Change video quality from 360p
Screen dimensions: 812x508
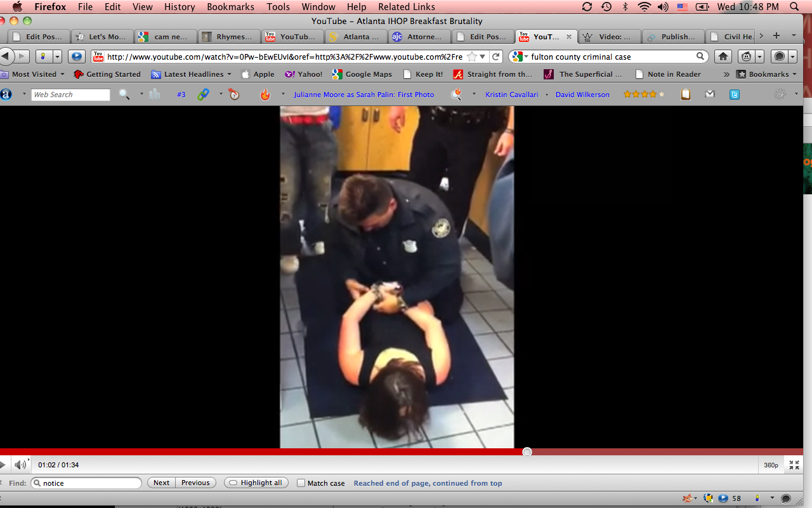coord(771,465)
